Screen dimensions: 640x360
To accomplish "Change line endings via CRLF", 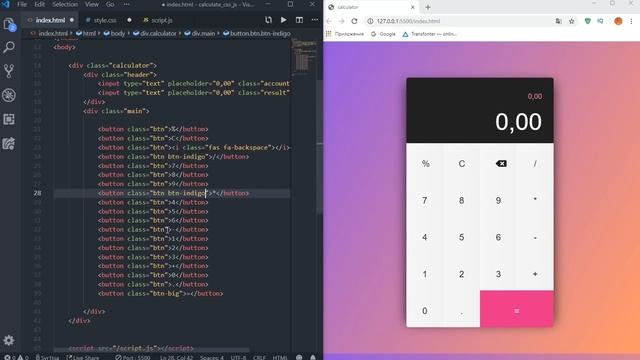I will tap(259, 357).
